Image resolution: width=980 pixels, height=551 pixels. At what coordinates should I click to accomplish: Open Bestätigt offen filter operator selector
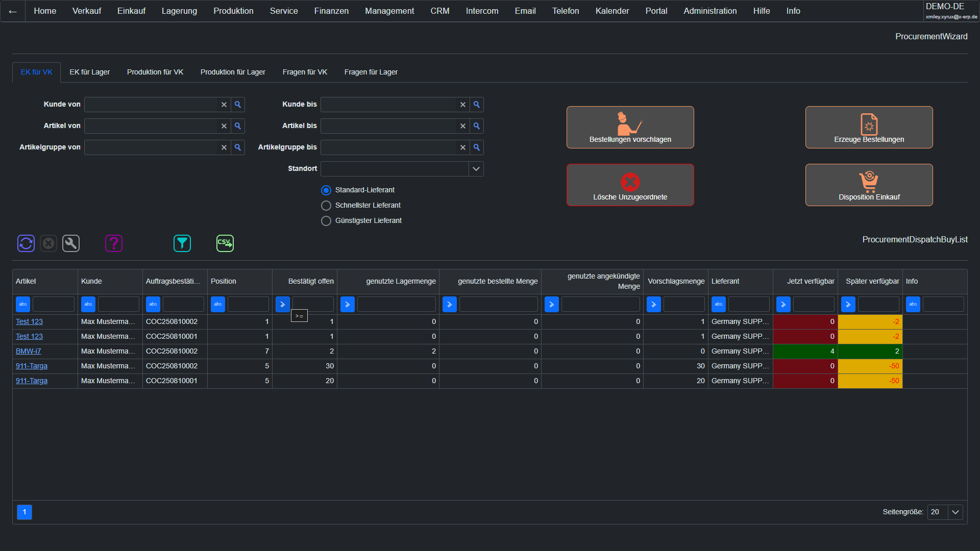pos(282,305)
